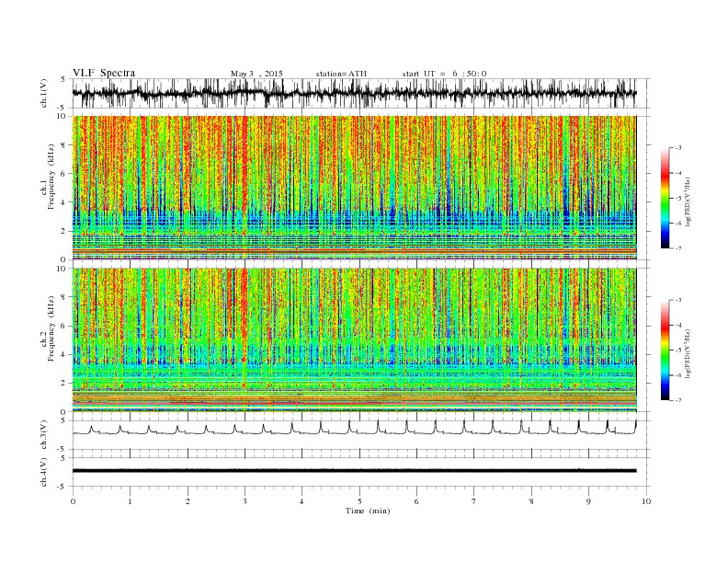
Task: Click the "7" minute tick on time axis
Action: pos(474,501)
